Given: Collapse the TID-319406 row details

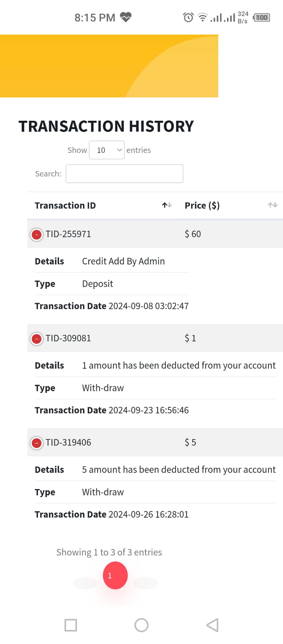Looking at the screenshot, I should click(37, 443).
